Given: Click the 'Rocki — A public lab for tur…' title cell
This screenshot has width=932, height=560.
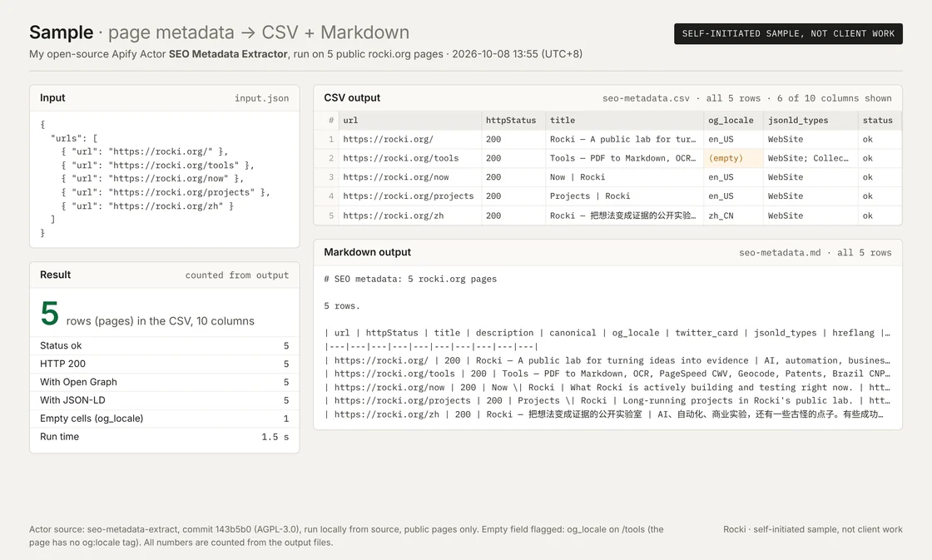Looking at the screenshot, I should tap(625, 139).
